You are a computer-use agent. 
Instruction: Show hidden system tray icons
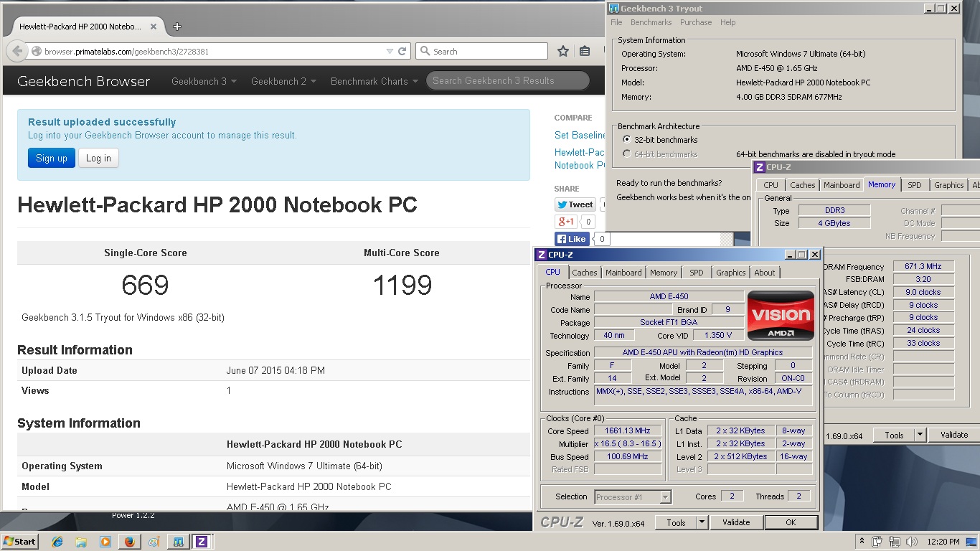coord(862,542)
